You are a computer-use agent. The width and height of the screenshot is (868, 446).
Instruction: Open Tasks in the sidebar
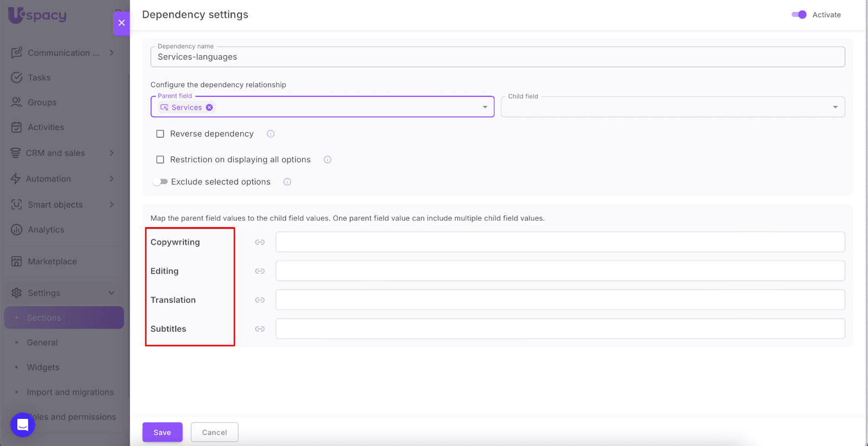[39, 77]
